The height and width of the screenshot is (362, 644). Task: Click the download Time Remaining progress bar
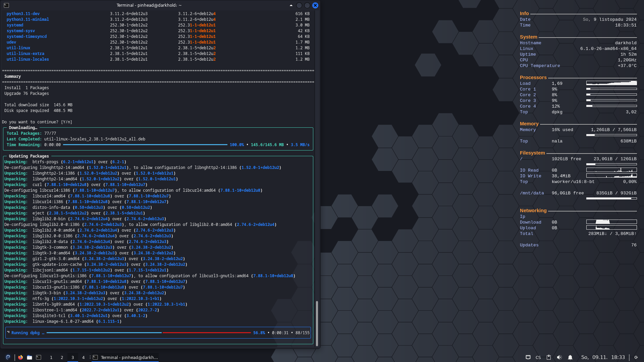[x=145, y=145]
